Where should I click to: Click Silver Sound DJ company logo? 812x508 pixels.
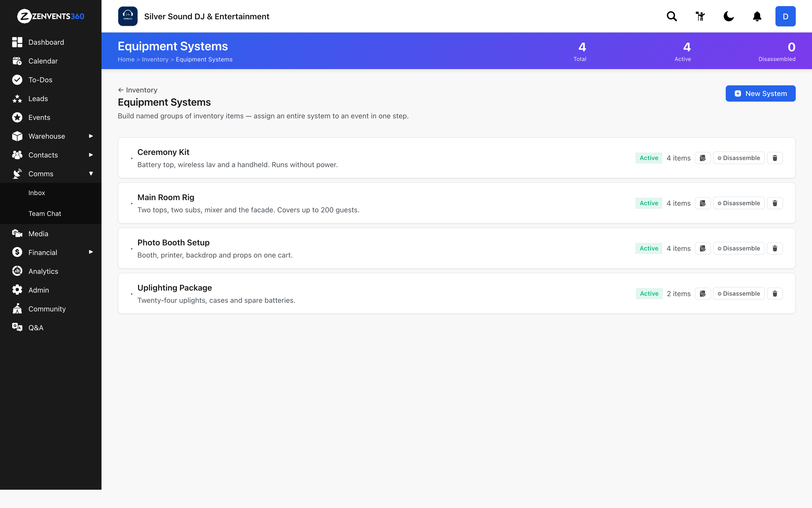click(128, 16)
